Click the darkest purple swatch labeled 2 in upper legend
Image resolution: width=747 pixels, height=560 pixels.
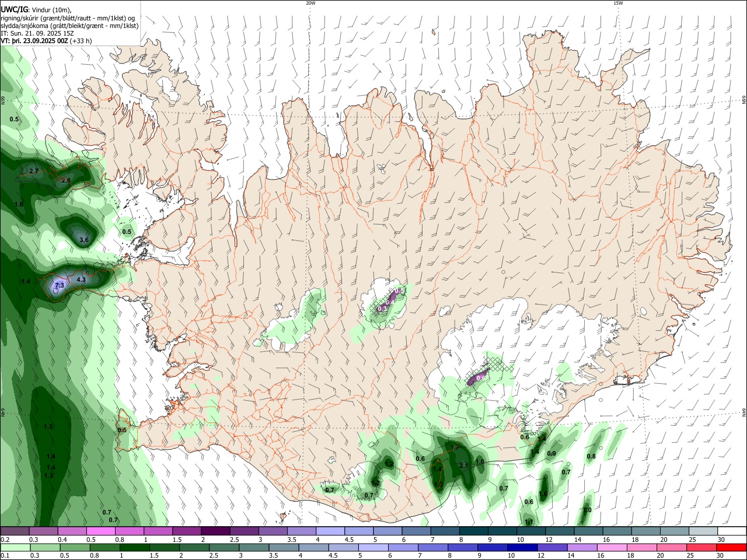pyautogui.click(x=215, y=531)
